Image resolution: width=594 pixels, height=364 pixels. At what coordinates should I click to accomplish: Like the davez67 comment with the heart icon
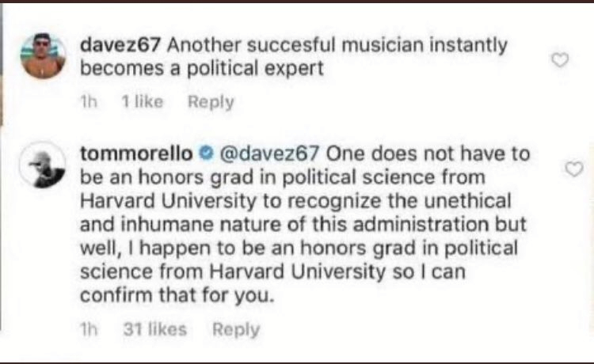coord(560,61)
